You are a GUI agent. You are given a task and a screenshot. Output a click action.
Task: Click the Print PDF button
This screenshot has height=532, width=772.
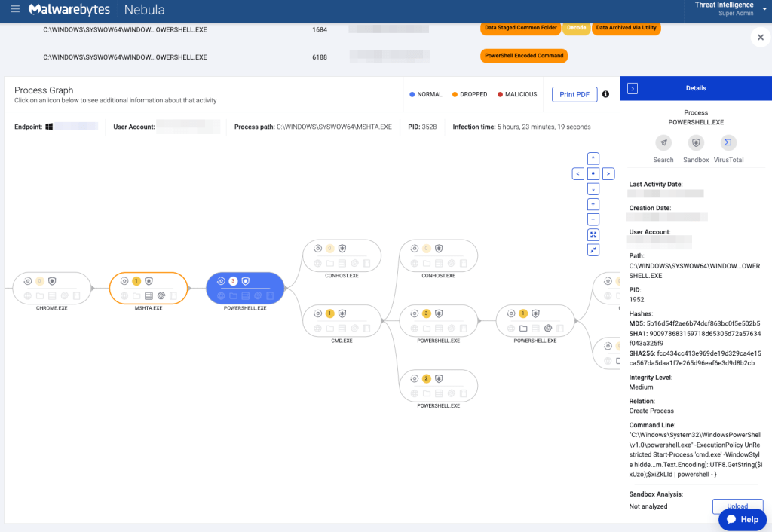point(574,94)
